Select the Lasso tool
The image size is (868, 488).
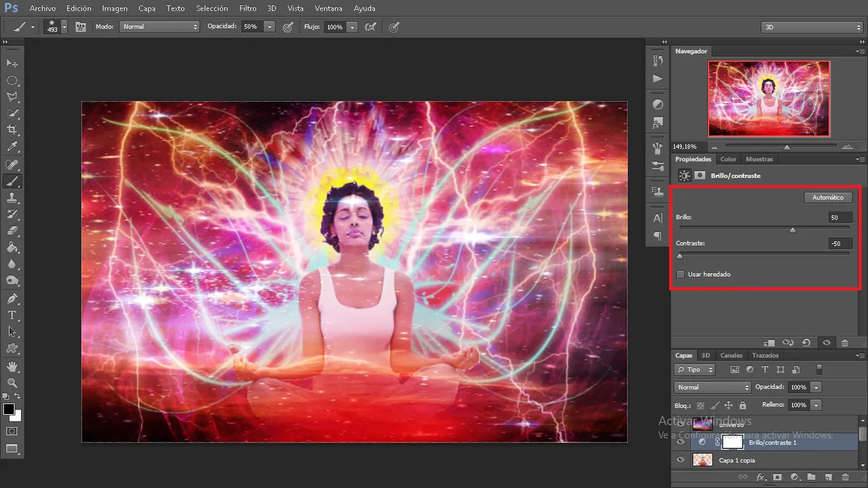[12, 97]
